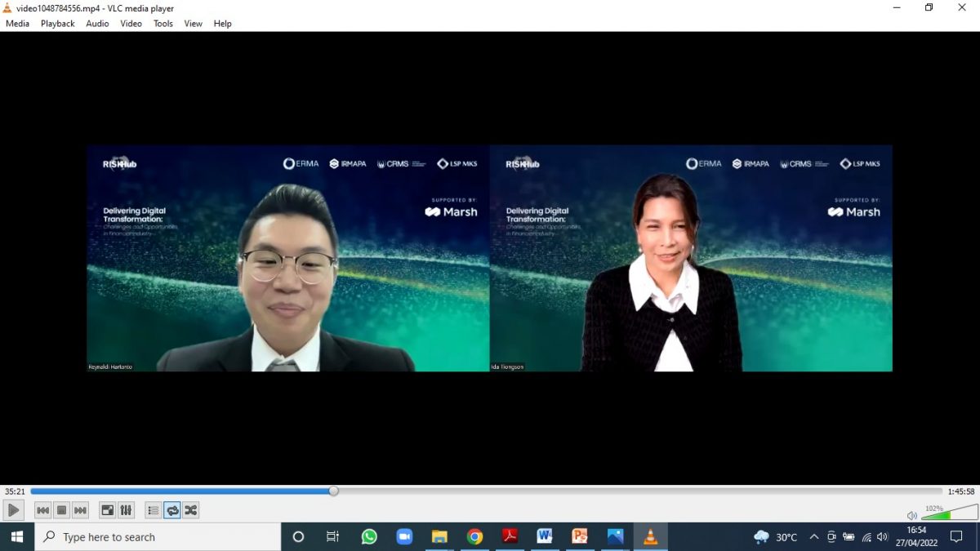Screen dimensions: 980x551
Task: Show hidden system tray icons
Action: pyautogui.click(x=813, y=537)
